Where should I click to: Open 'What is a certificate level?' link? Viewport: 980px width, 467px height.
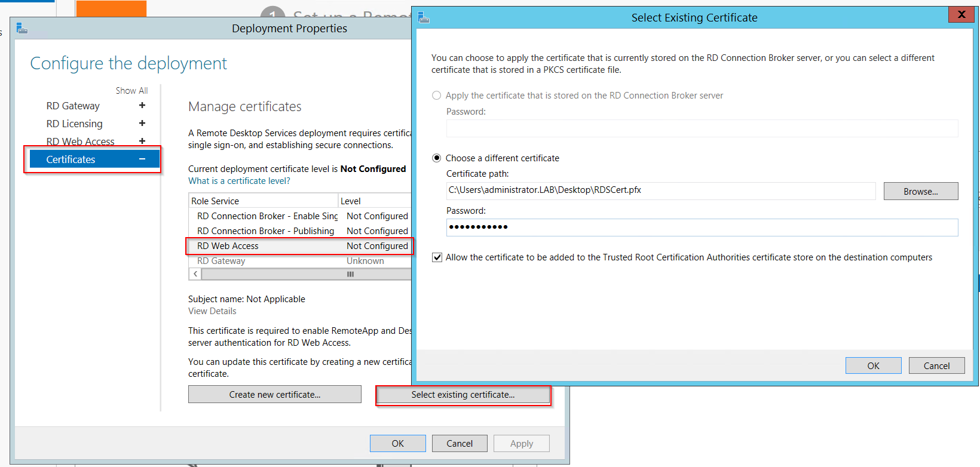pyautogui.click(x=239, y=181)
